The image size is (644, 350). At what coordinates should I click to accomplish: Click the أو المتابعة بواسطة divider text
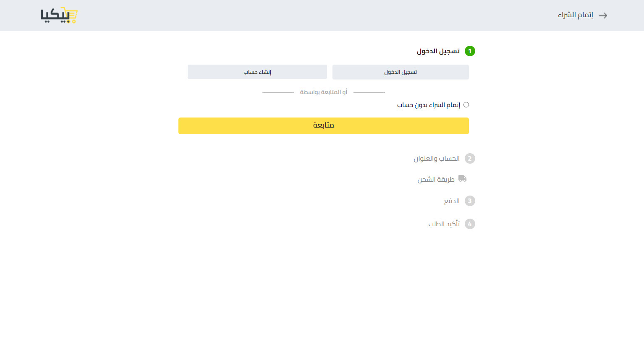pyautogui.click(x=324, y=92)
